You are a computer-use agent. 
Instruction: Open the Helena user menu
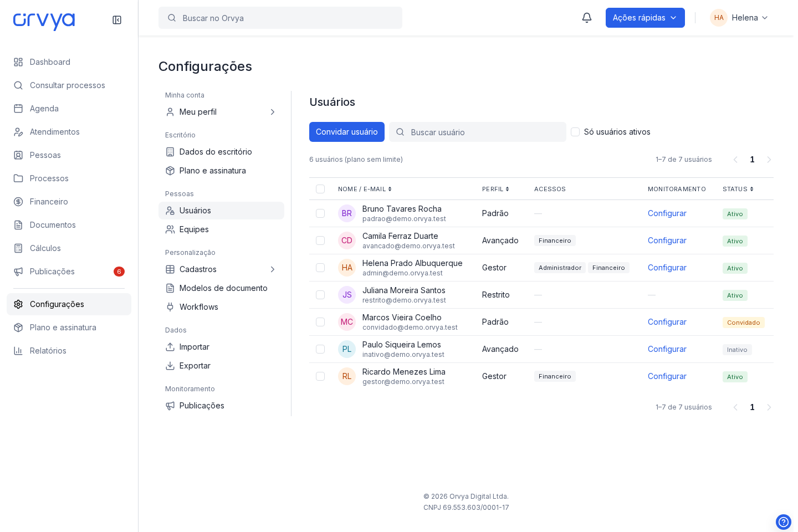coord(739,18)
